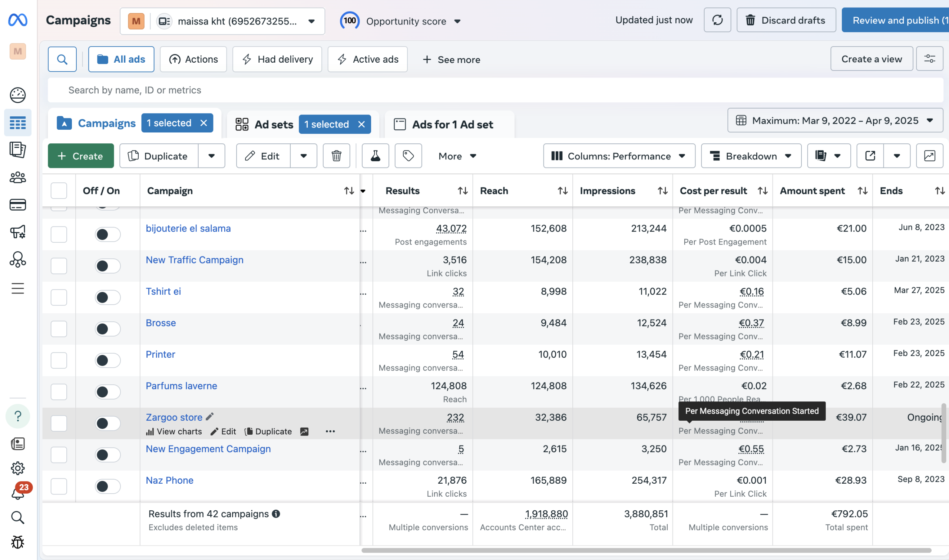Check the Brosse campaign checkbox
The height and width of the screenshot is (560, 949).
pos(59,329)
